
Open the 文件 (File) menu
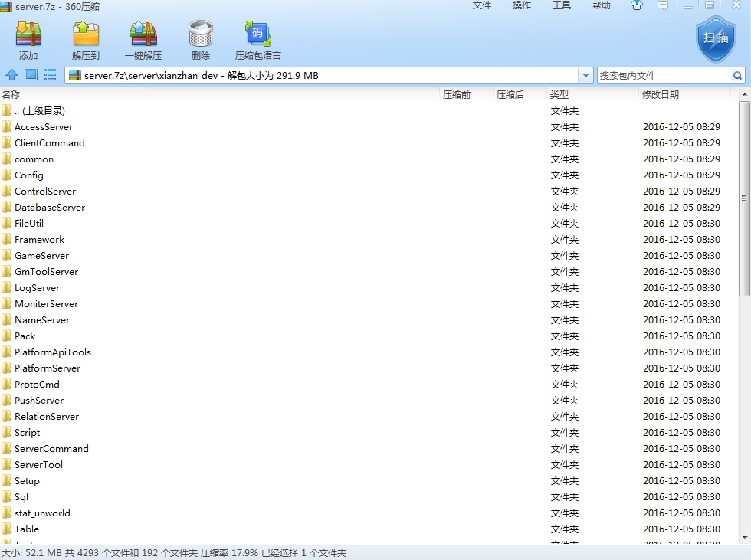click(x=482, y=5)
